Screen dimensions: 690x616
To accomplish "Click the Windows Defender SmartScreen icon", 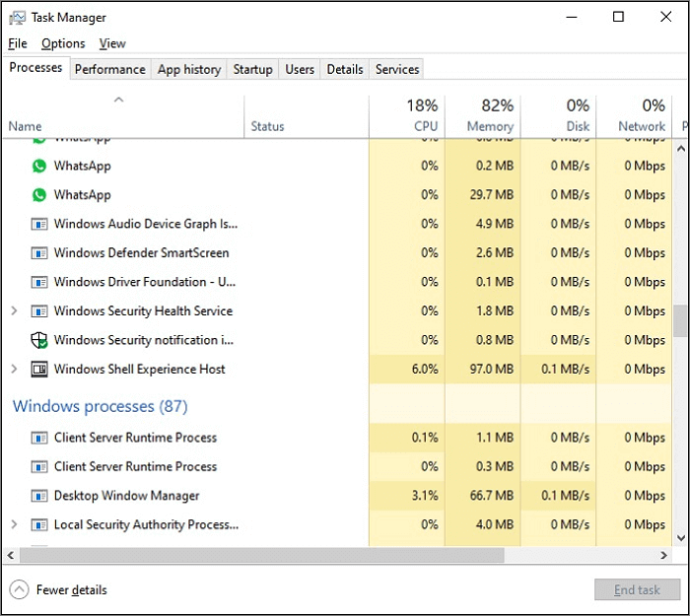I will [x=39, y=253].
